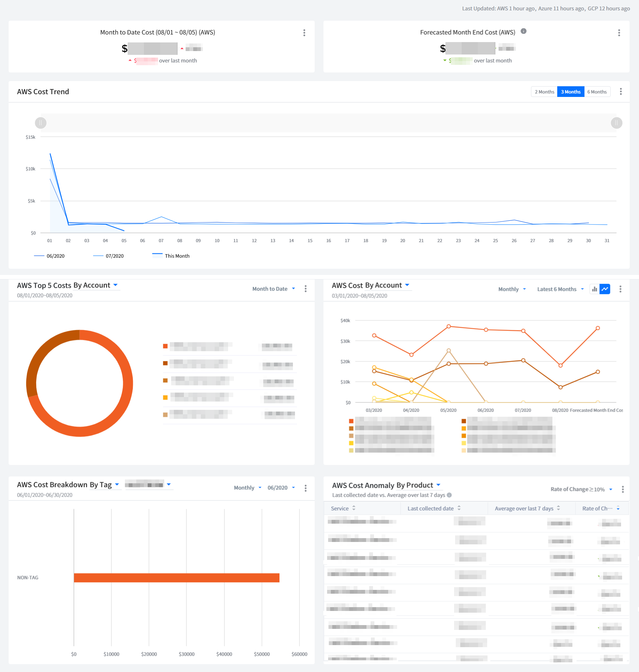Open AWS Cost Anomaly By Product options menu
This screenshot has height=672, width=639.
point(622,489)
